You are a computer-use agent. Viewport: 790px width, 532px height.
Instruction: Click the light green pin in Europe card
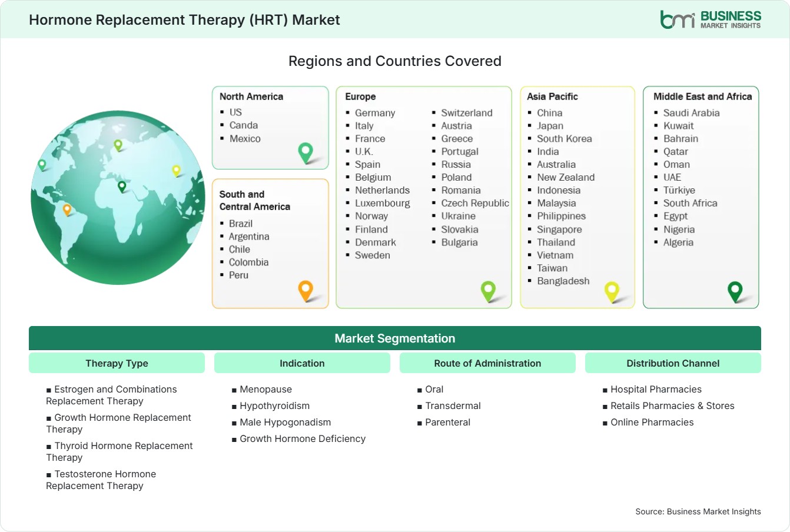488,291
